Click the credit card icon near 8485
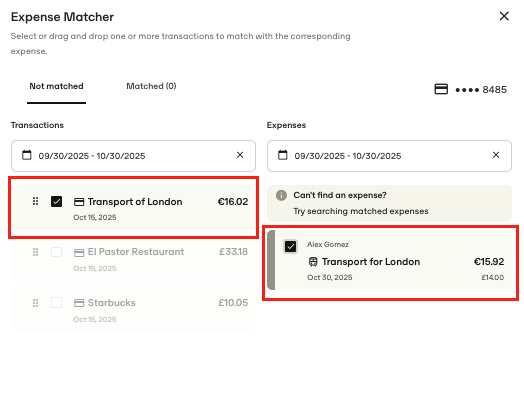 point(441,89)
